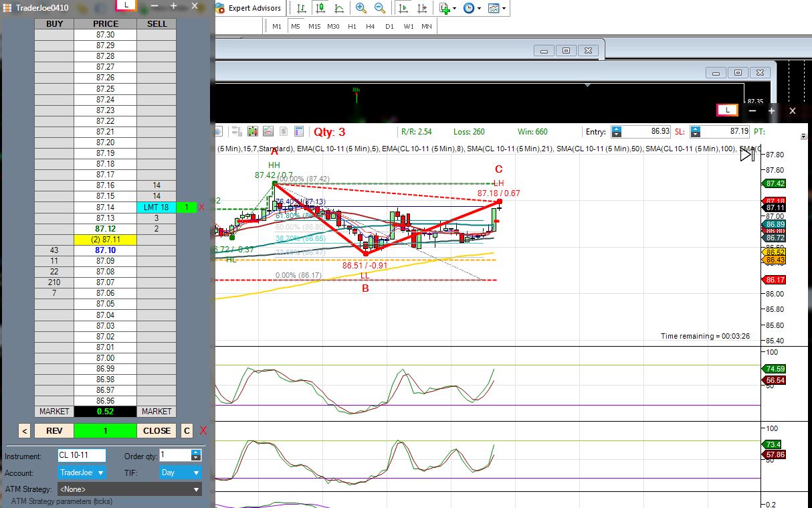The image size is (812, 508).
Task: Click the red X beside the C button
Action: pos(203,430)
